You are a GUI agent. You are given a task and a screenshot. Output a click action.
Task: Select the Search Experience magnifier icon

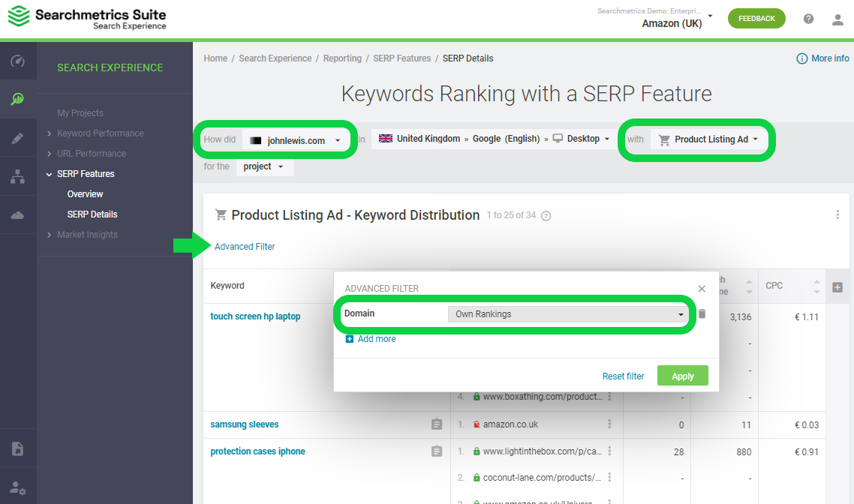tap(18, 98)
